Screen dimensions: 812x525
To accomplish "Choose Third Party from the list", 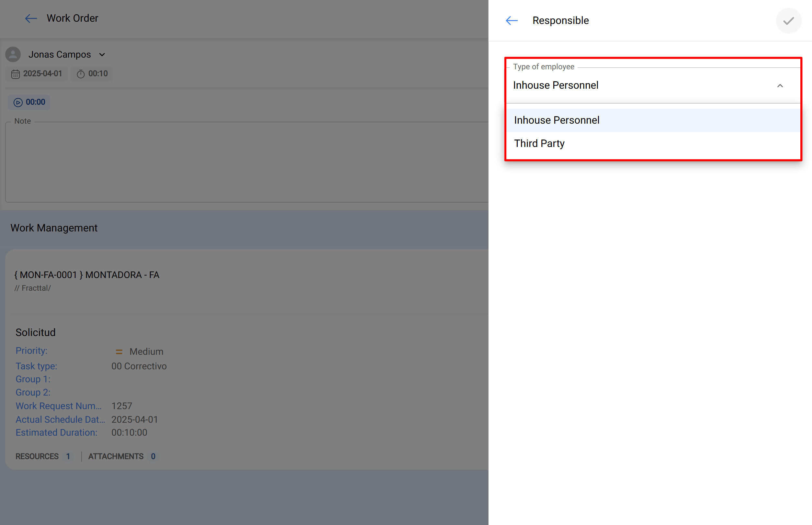I will pos(653,143).
